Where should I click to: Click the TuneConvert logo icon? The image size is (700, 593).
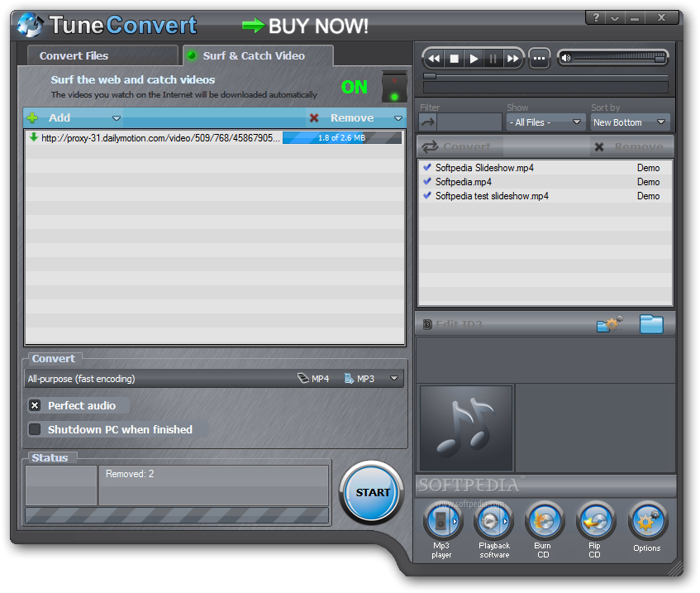point(31,25)
